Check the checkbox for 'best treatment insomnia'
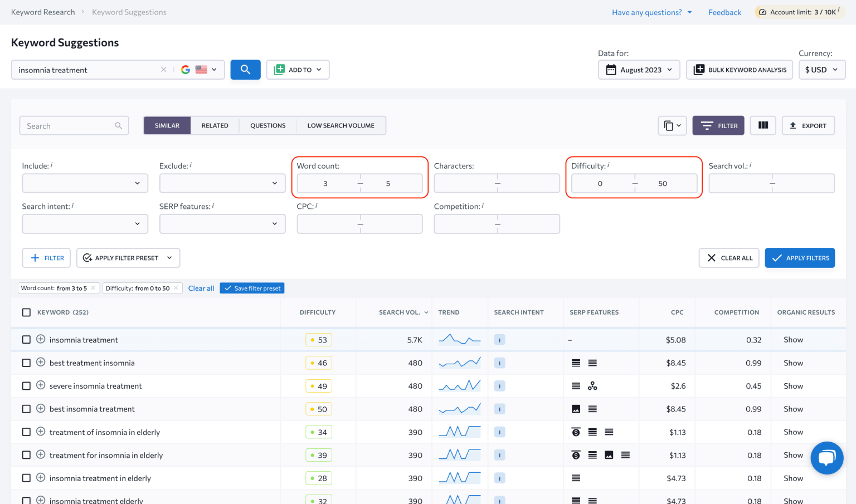This screenshot has height=504, width=856. coord(26,363)
